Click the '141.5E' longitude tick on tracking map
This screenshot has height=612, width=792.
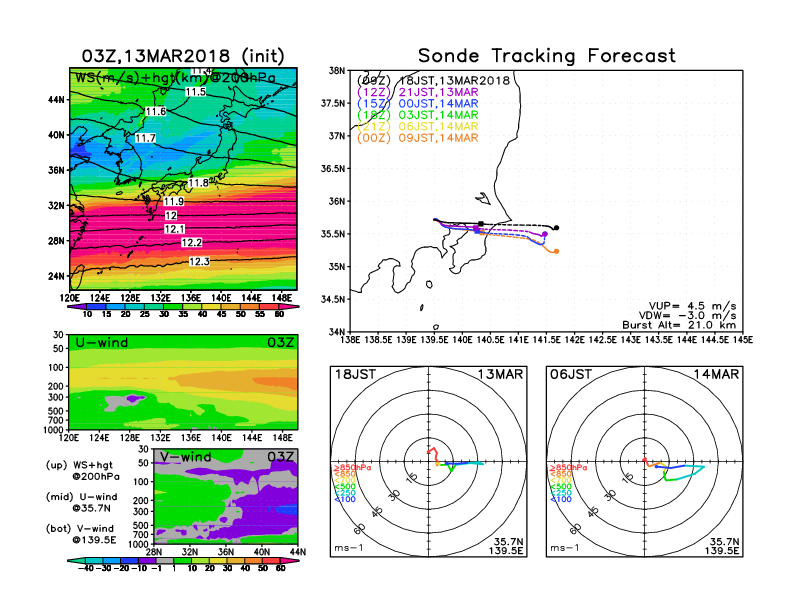(546, 340)
